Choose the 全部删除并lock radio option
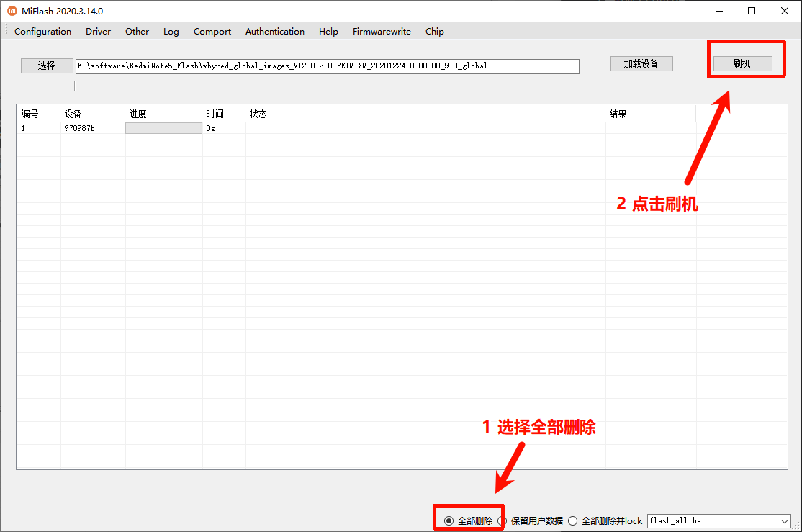Viewport: 802px width, 532px height. (573, 520)
